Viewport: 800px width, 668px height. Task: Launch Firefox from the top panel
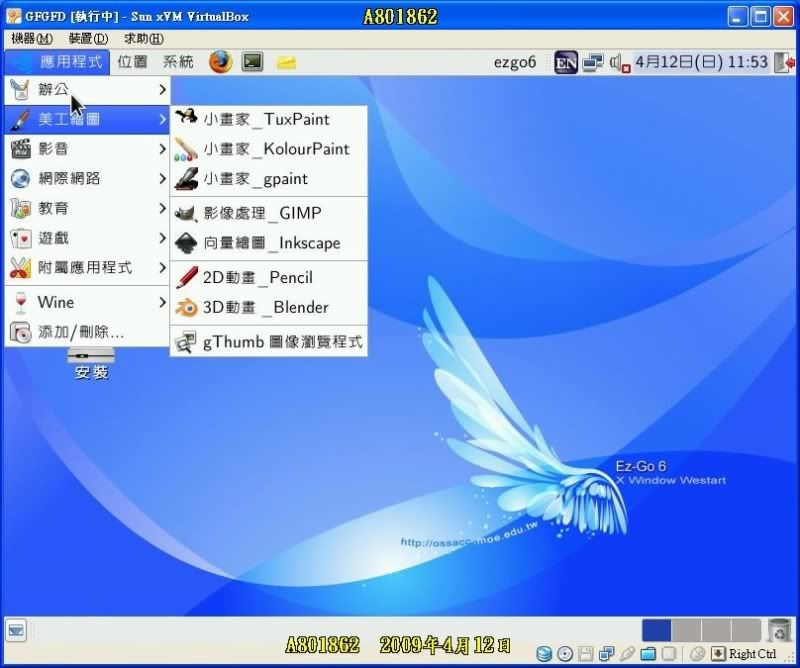point(220,62)
